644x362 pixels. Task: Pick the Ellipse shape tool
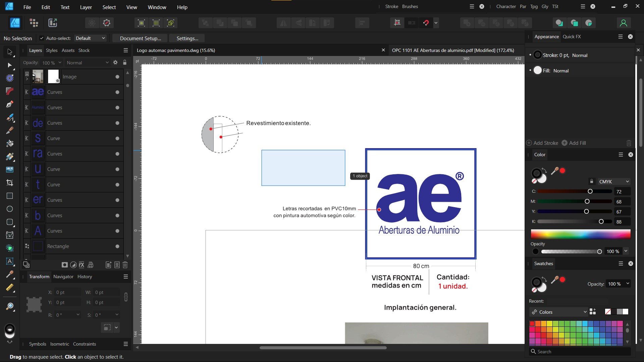point(10,209)
